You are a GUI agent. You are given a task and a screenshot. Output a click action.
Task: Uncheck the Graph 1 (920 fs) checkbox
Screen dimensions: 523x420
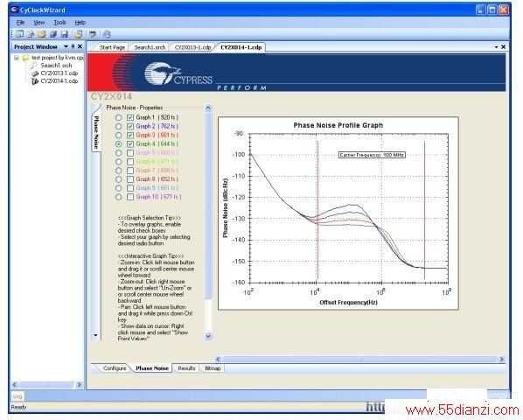pyautogui.click(x=130, y=117)
